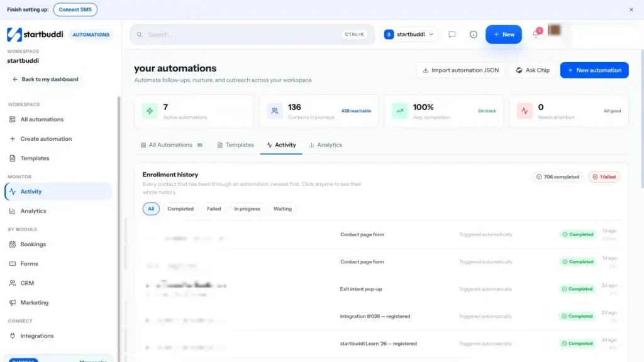This screenshot has width=644, height=362.
Task: Click the Needs attention pulse icon
Action: click(525, 111)
